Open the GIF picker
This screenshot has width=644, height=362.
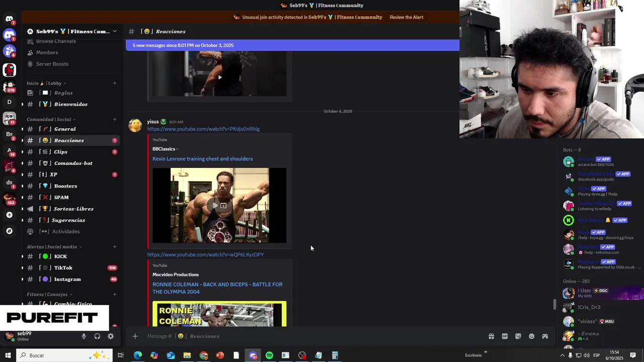coord(505,336)
